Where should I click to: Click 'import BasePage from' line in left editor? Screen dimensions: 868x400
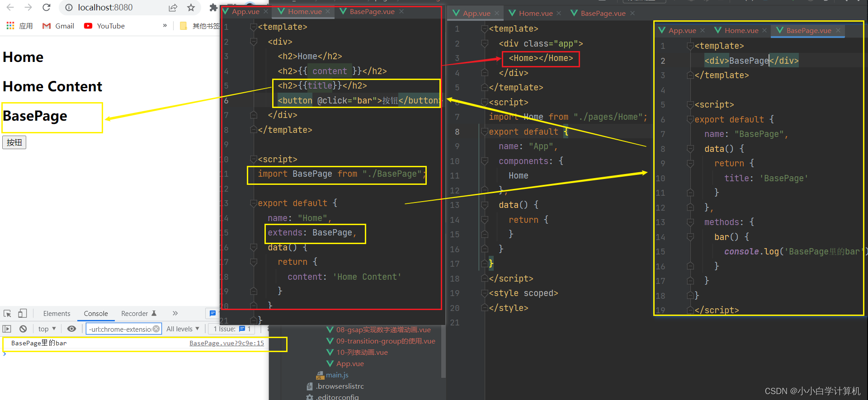pos(342,174)
